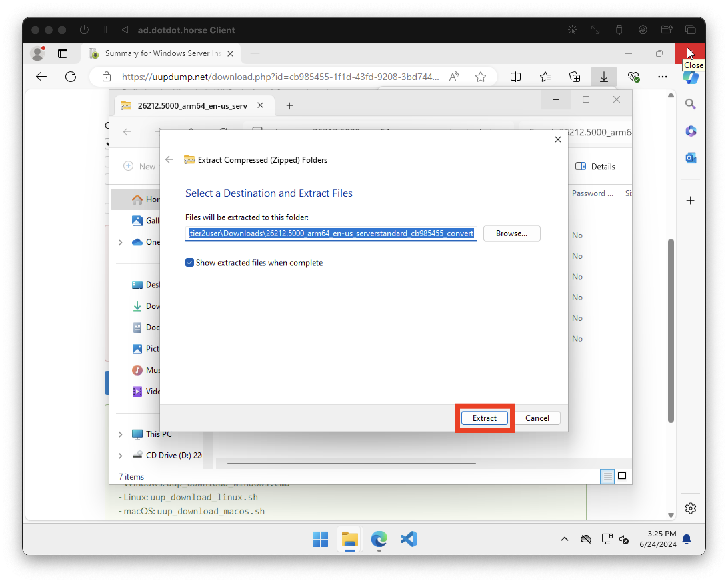Click the Edge browser back button

coord(41,77)
